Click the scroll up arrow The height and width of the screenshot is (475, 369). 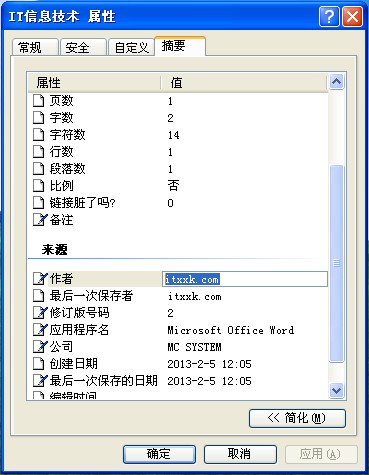point(336,82)
